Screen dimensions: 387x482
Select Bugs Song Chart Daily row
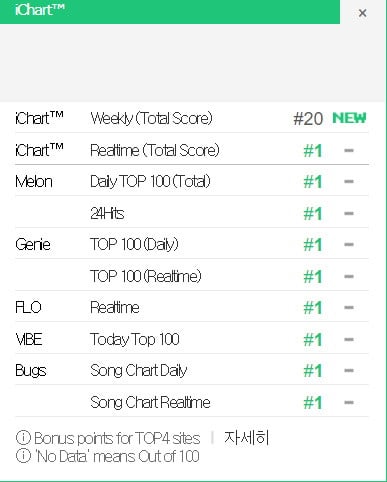(192, 370)
